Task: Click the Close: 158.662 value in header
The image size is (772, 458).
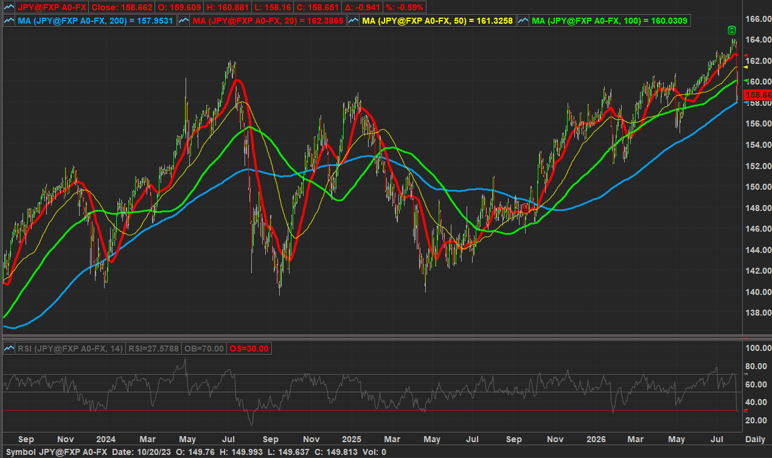Action: click(x=122, y=7)
